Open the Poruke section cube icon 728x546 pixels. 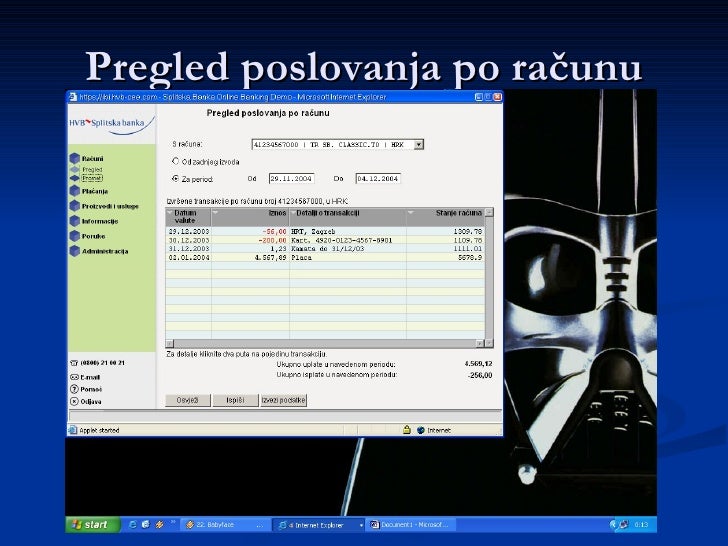(x=75, y=236)
